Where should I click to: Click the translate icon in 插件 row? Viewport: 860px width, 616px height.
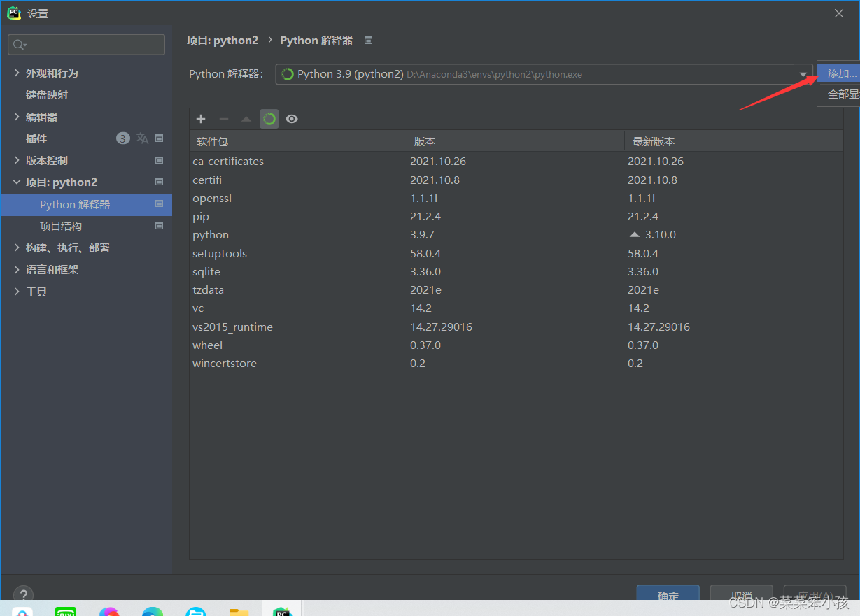[142, 138]
